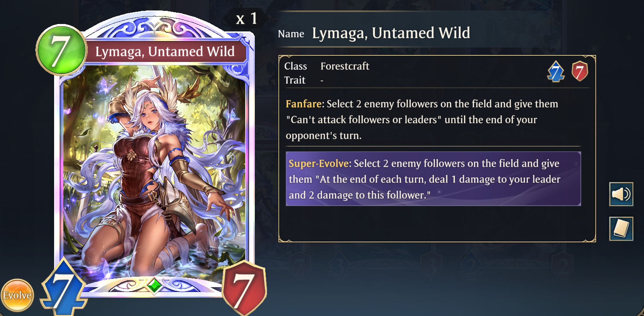Click the purple Super-Evolve ability box
This screenshot has width=644, height=316.
tap(433, 179)
